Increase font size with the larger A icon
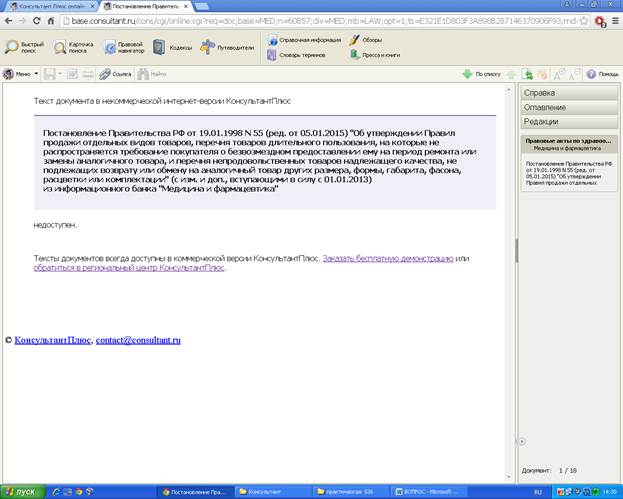This screenshot has width=623, height=499. pyautogui.click(x=559, y=74)
